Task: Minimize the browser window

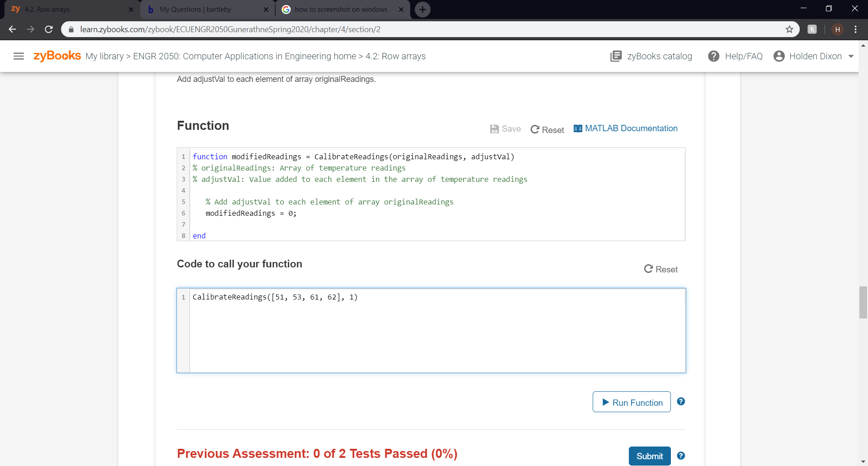Action: pyautogui.click(x=803, y=8)
